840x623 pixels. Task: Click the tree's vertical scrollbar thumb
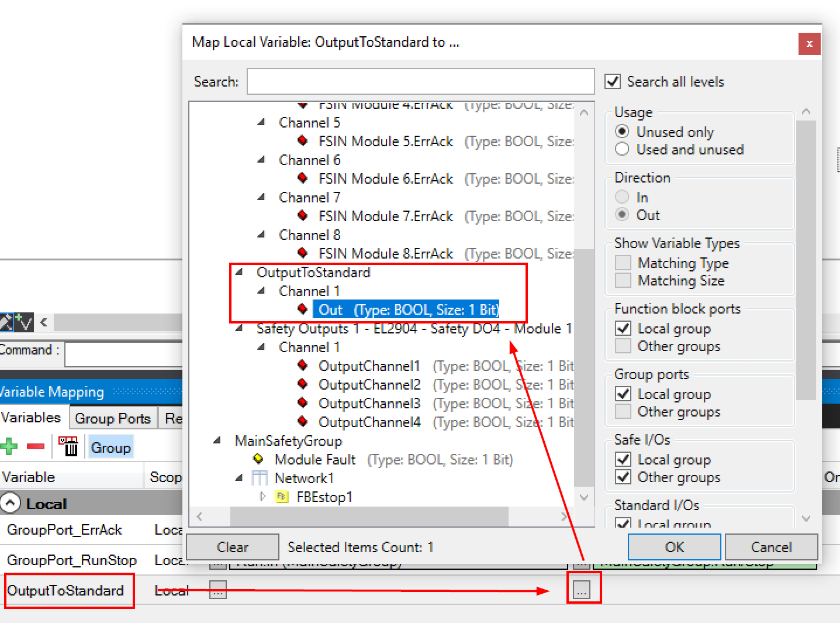click(584, 367)
